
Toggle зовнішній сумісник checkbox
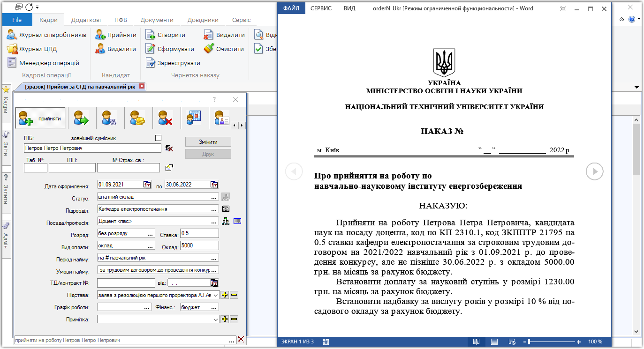pyautogui.click(x=158, y=138)
